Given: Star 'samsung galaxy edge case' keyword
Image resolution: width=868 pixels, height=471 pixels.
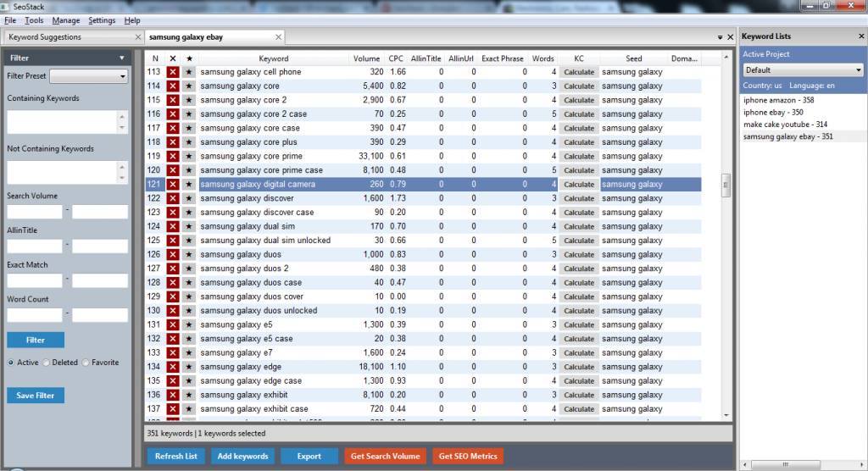Looking at the screenshot, I should tap(189, 381).
